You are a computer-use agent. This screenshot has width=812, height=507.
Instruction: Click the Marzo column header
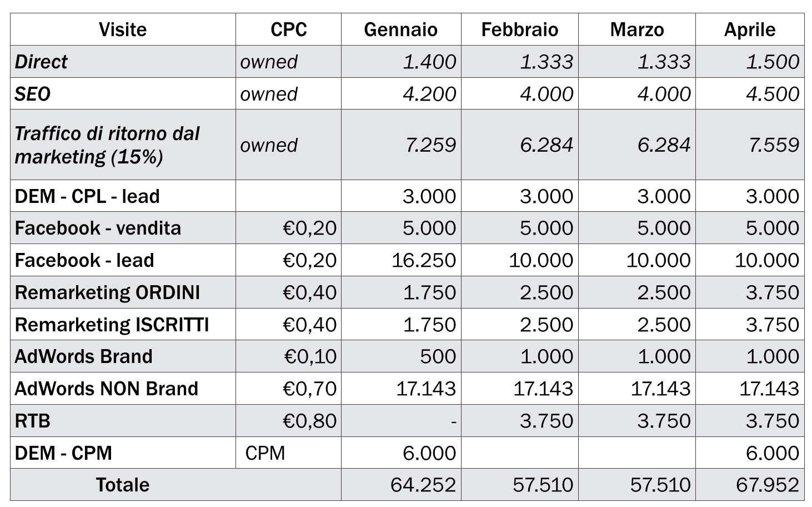click(x=636, y=29)
